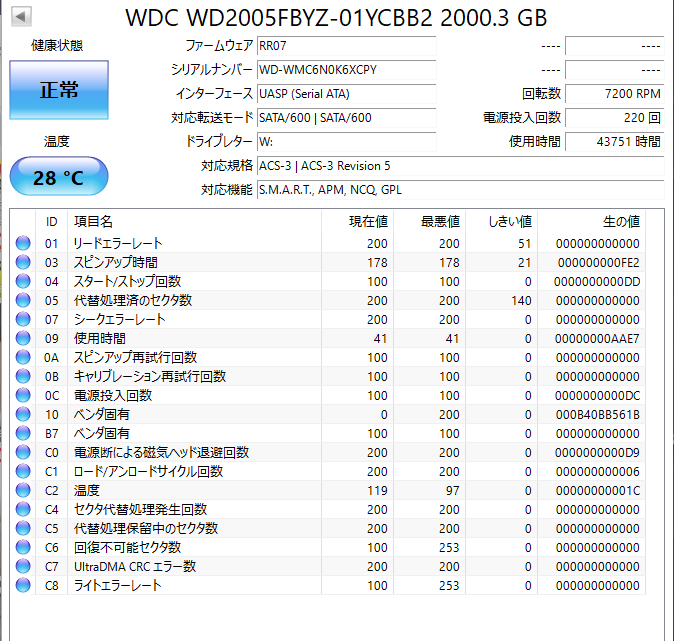Click the rotation rate field 7200 RPM
Screen dimensions: 674x641
pyautogui.click(x=615, y=94)
